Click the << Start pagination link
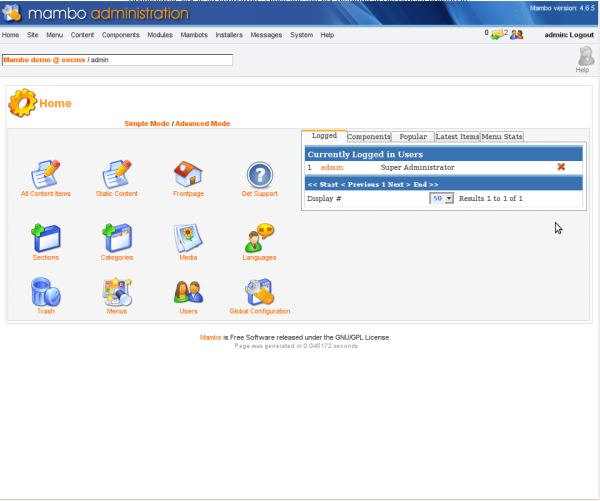The width and height of the screenshot is (600, 501). (x=323, y=184)
